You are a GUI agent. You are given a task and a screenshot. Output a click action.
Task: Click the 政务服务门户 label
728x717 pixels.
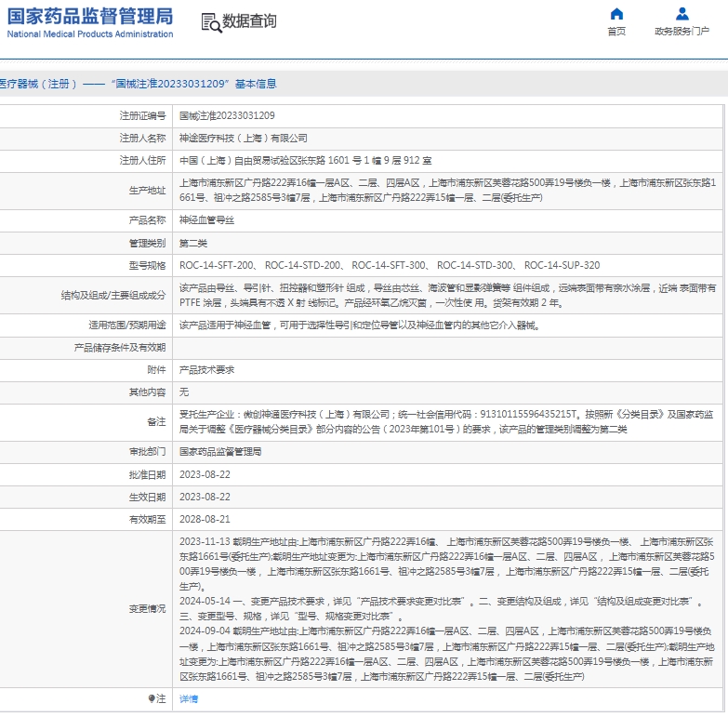pyautogui.click(x=682, y=31)
